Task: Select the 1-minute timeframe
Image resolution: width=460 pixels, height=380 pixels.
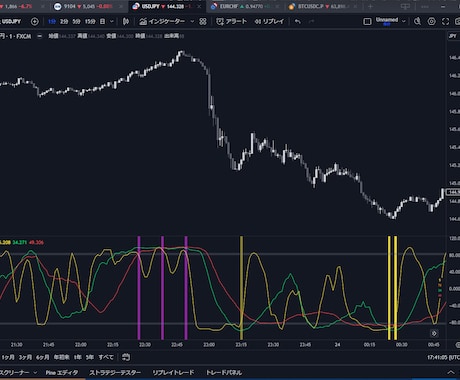Action: click(x=52, y=22)
